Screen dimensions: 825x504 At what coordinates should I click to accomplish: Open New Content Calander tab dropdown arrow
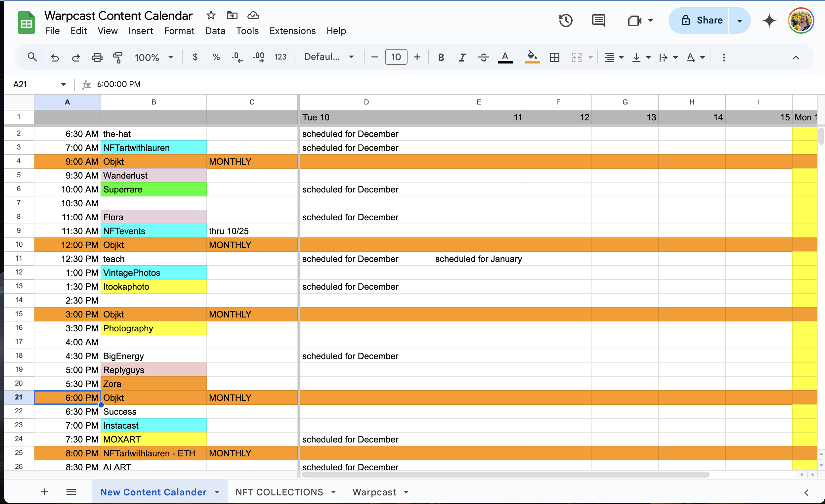217,492
